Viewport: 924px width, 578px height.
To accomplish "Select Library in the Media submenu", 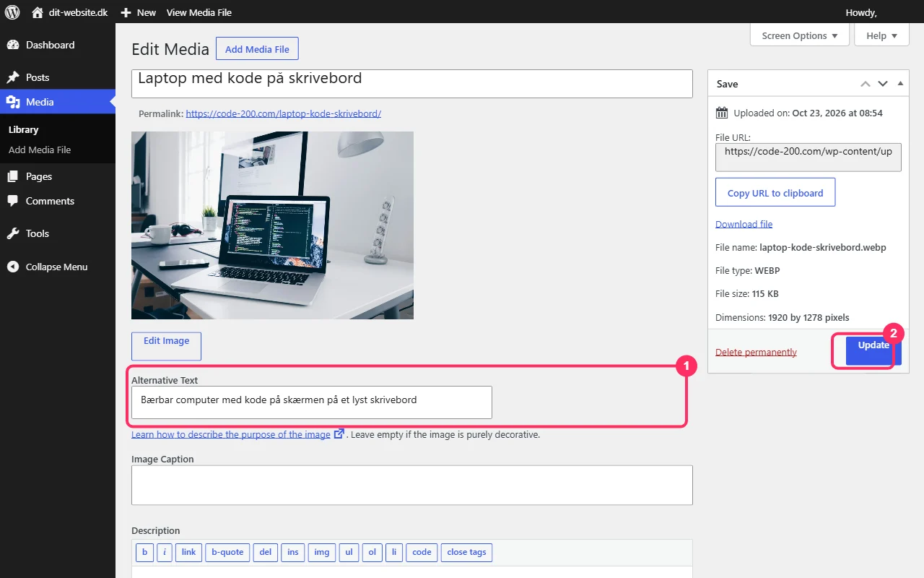I will [24, 129].
